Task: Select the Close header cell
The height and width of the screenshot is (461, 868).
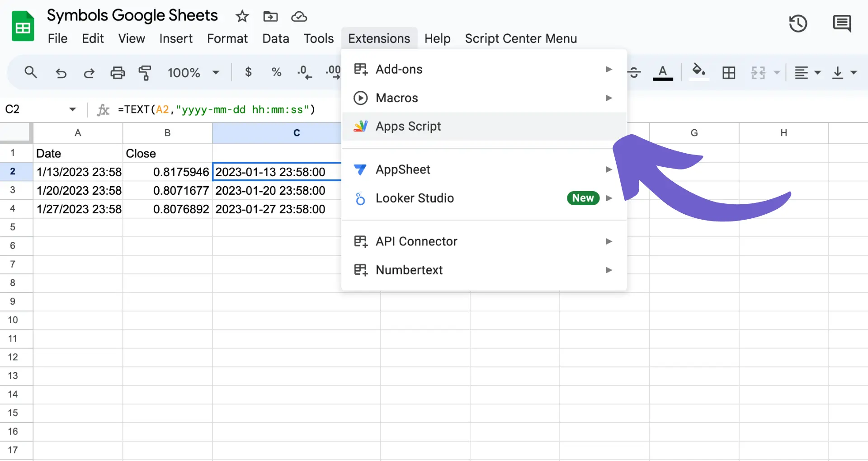Action: (167, 153)
